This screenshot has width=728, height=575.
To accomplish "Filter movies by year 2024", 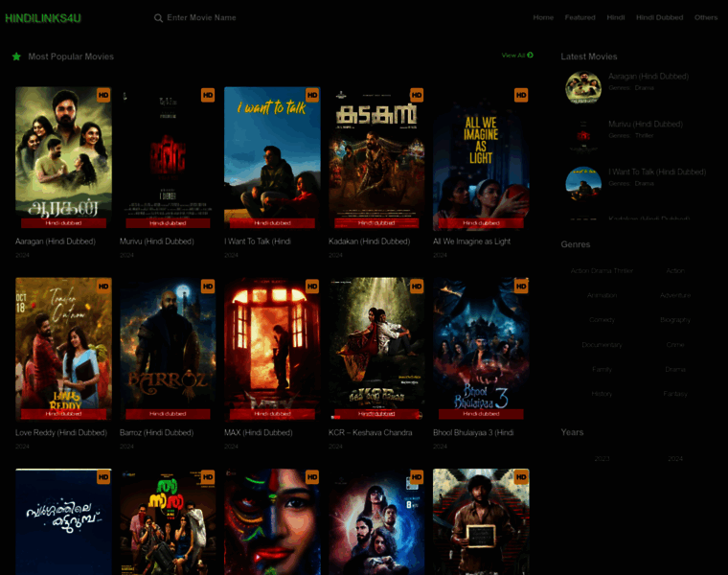I will [x=675, y=459].
